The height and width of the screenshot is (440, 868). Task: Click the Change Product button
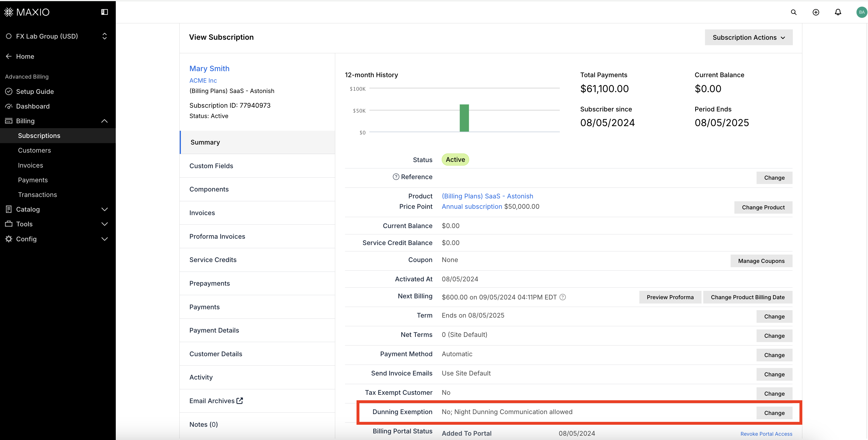763,207
